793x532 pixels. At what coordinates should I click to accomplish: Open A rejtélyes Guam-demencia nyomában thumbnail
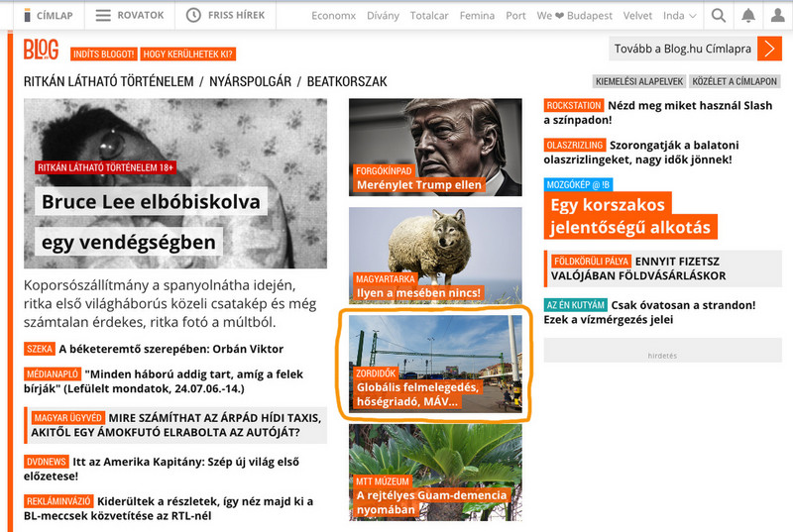pos(435,472)
